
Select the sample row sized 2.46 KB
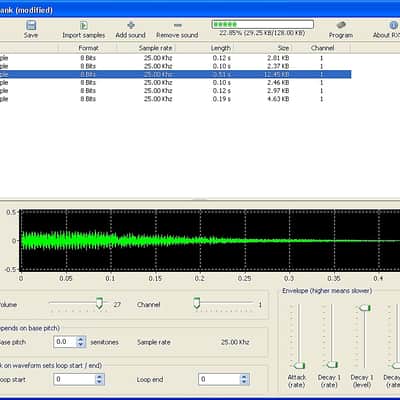(175, 82)
